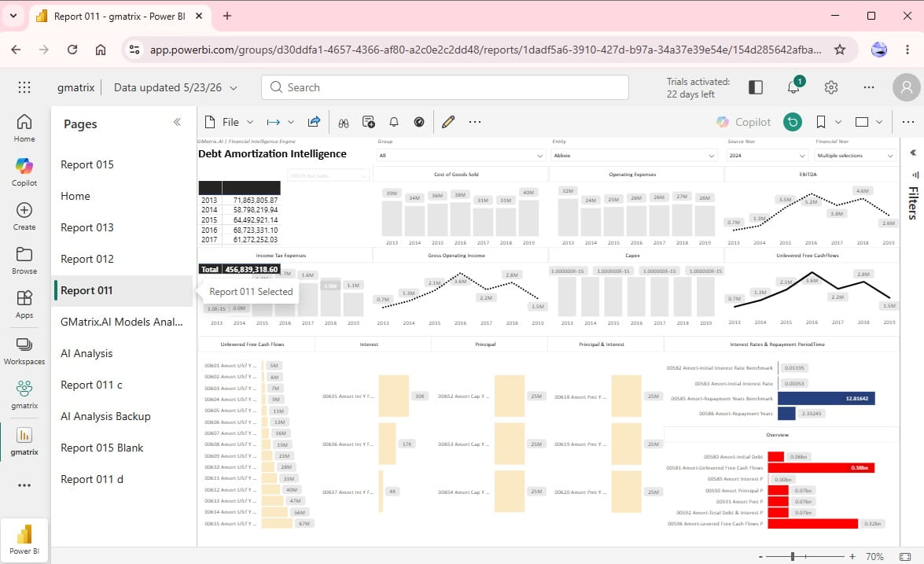Screen dimensions: 924x564
Task: Click the fit to page icon
Action: coord(905,556)
